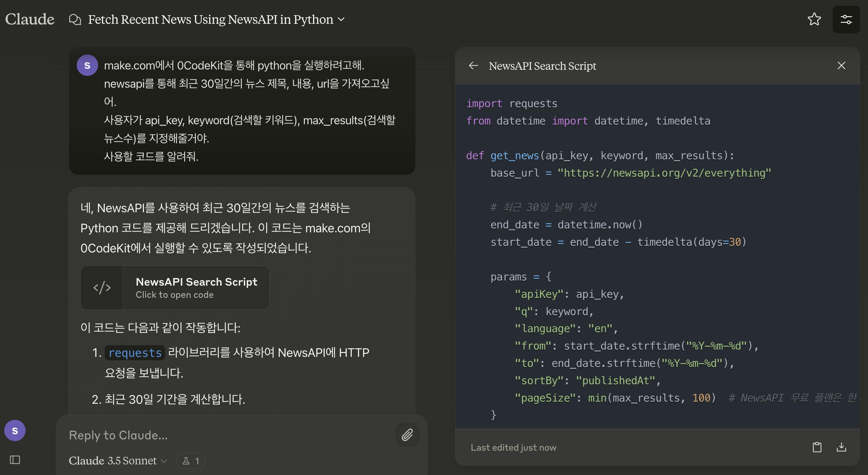The image size is (868, 475).
Task: Open the chats speech bubble icon
Action: click(x=75, y=19)
